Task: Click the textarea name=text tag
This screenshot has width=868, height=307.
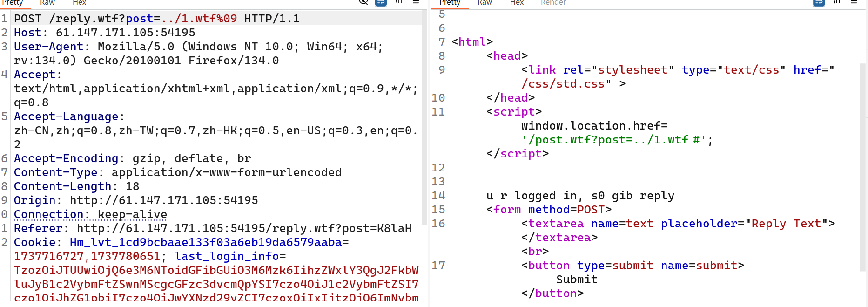Action: click(x=678, y=224)
